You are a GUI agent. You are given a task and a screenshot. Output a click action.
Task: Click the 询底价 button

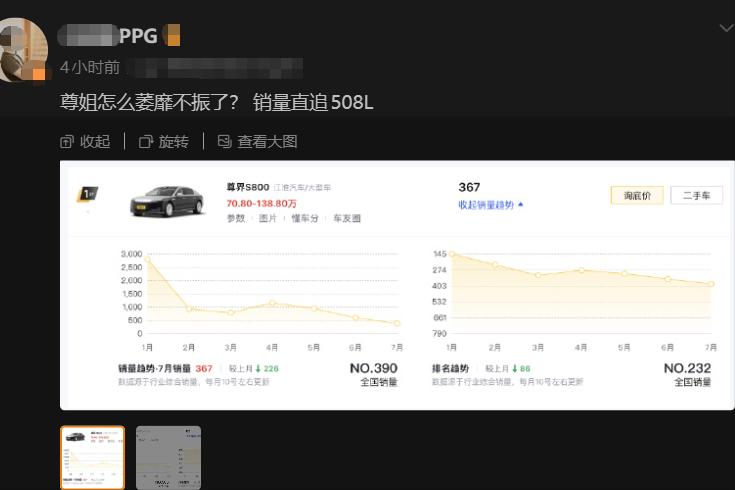[x=637, y=196]
